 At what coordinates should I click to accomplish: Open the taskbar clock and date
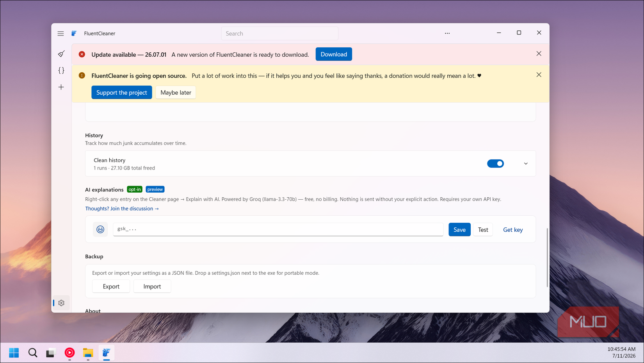[621, 352]
